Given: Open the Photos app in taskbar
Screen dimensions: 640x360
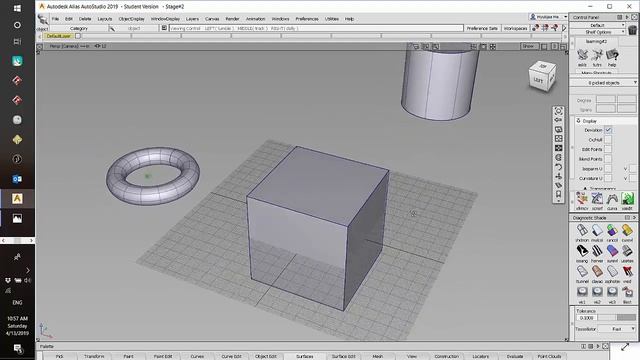Looking at the screenshot, I should pyautogui.click(x=17, y=218).
